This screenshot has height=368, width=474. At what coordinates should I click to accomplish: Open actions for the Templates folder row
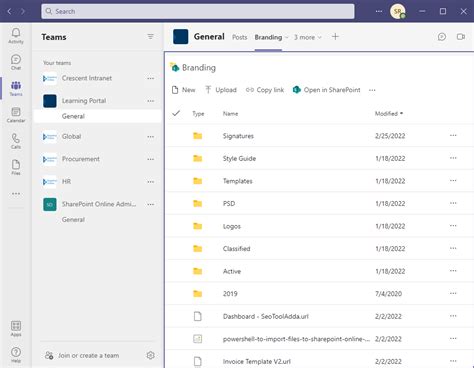pos(453,180)
